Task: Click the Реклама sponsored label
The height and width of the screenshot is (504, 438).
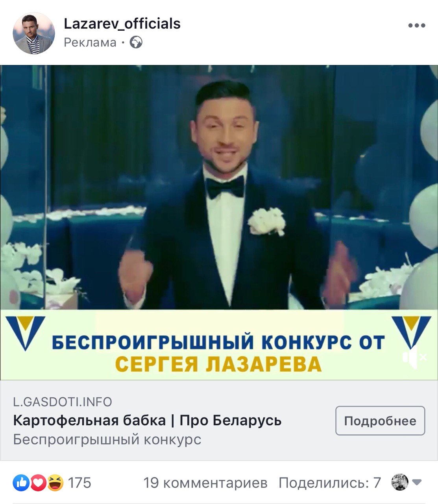Action: (x=90, y=43)
